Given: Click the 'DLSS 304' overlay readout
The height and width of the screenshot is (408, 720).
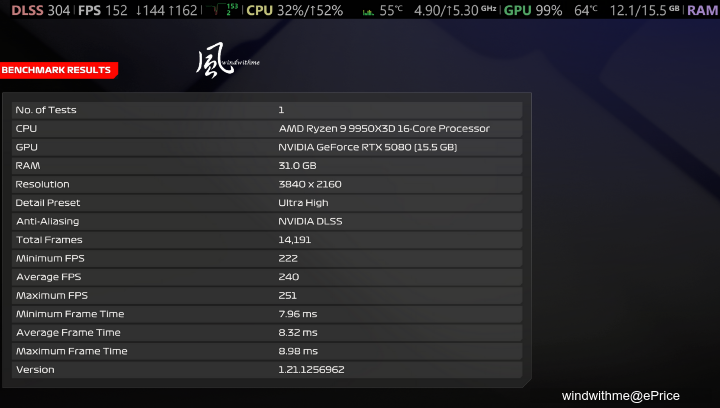Looking at the screenshot, I should tap(40, 10).
